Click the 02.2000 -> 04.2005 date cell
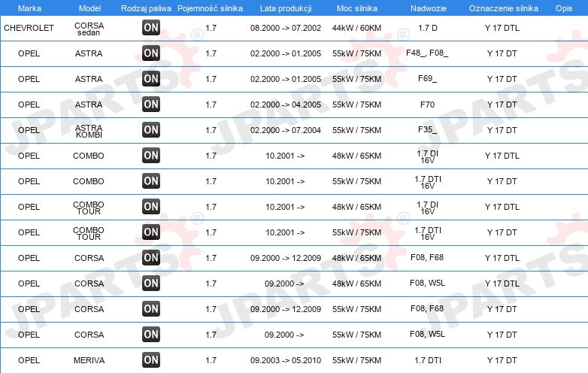Screen dimensions: 588x373 pyautogui.click(x=286, y=105)
